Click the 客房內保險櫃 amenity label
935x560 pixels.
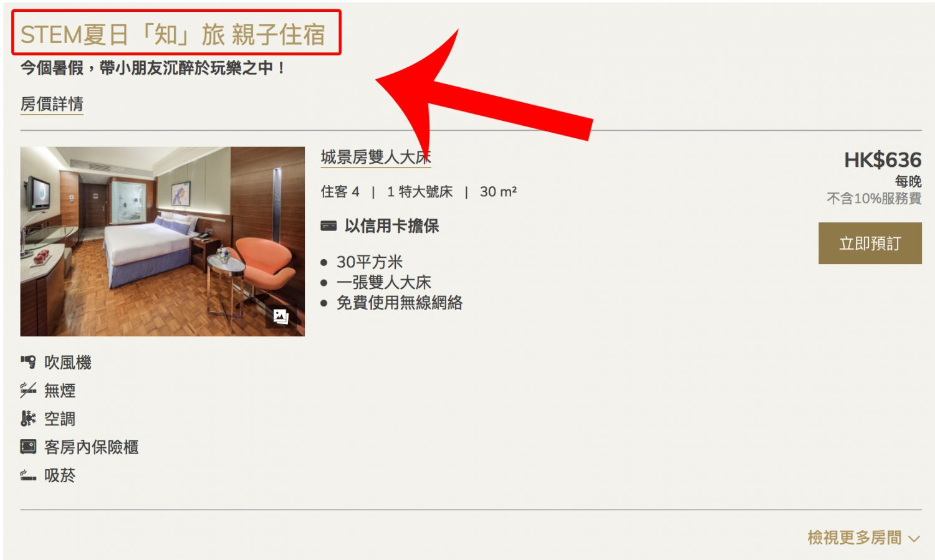(x=92, y=447)
